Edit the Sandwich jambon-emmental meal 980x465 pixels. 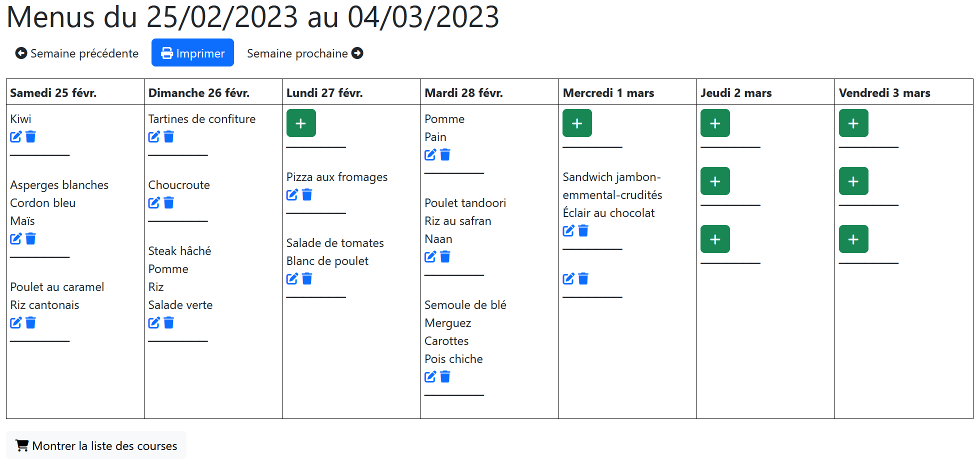tap(568, 230)
